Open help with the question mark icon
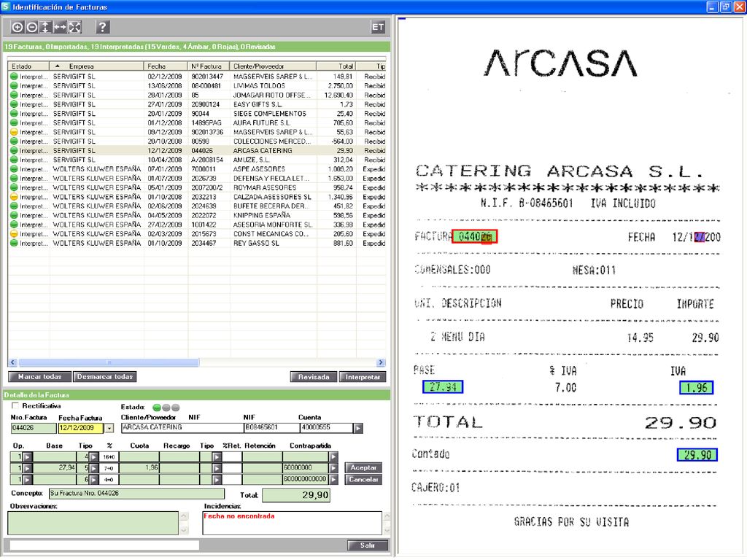 (102, 27)
